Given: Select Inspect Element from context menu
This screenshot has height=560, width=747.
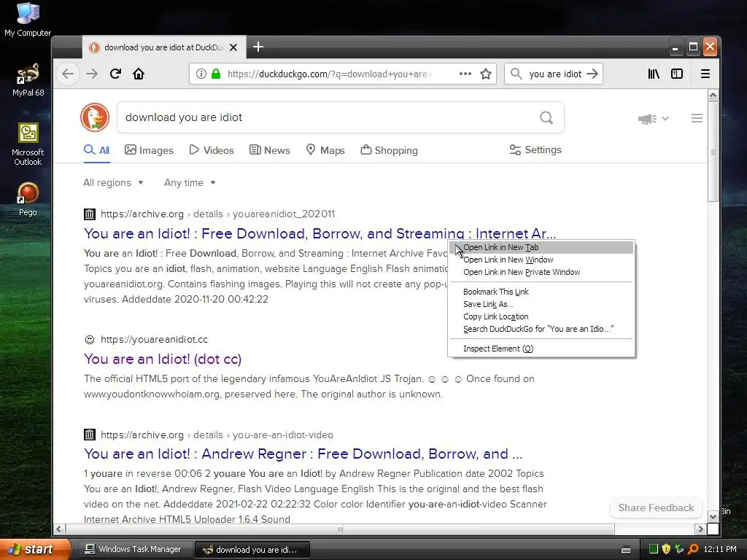Looking at the screenshot, I should (541, 349).
